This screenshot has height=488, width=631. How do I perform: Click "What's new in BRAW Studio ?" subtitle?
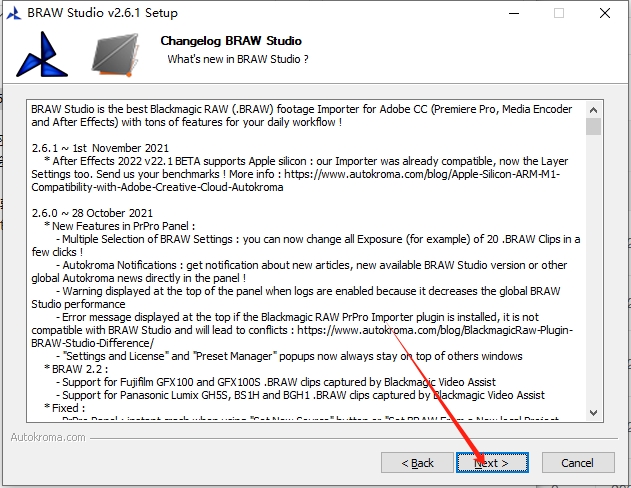pyautogui.click(x=238, y=59)
